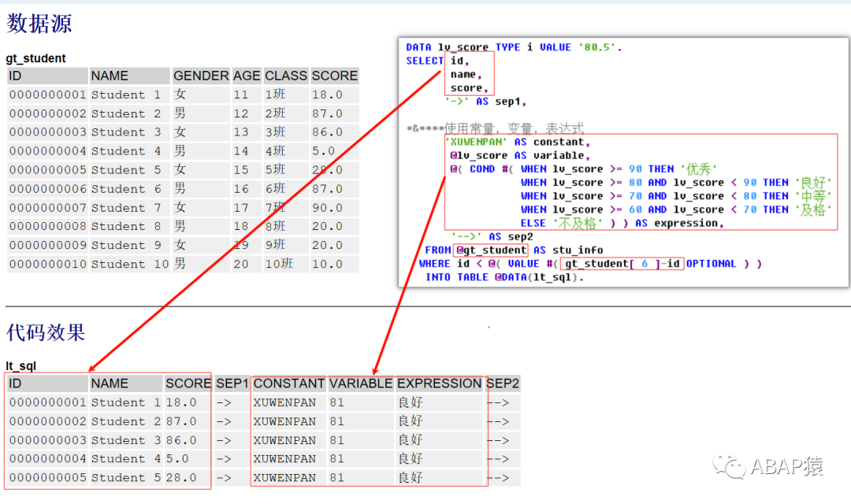Click the SEP1 column header in lt_sql
This screenshot has width=851, height=504.
tap(232, 384)
